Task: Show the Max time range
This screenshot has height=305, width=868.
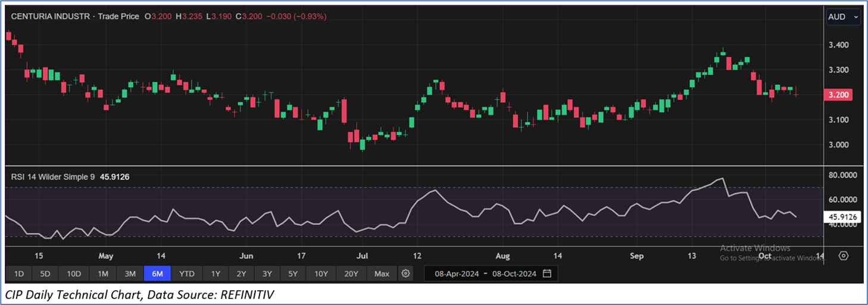Action: tap(382, 273)
